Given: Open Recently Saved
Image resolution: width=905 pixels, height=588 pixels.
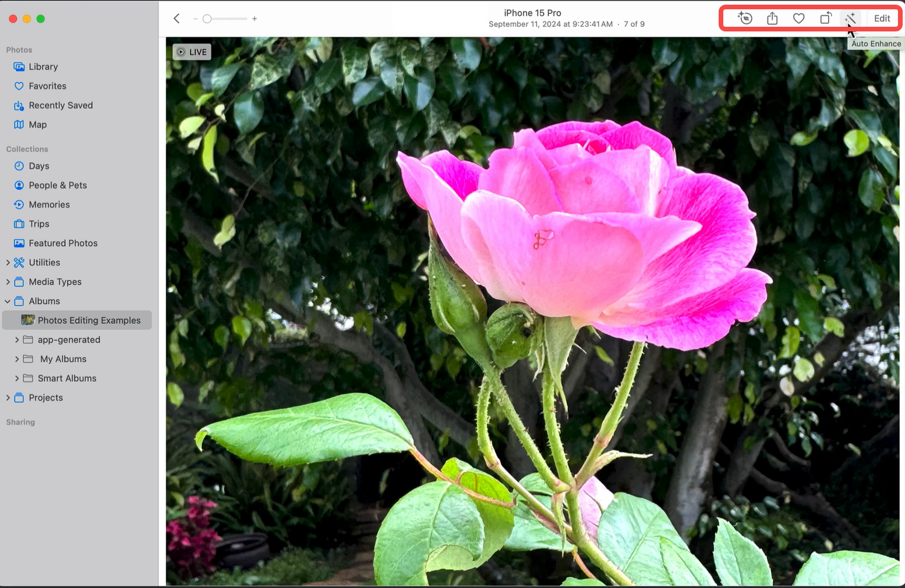Looking at the screenshot, I should pos(61,105).
